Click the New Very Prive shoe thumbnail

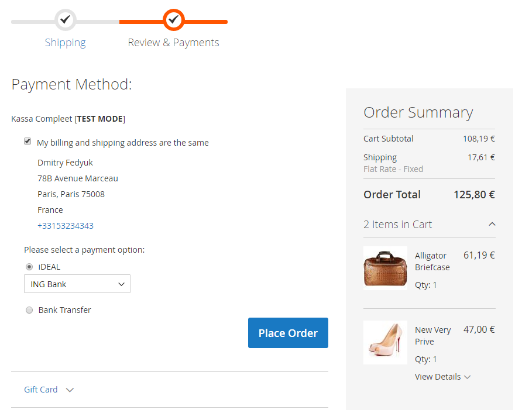tap(385, 342)
